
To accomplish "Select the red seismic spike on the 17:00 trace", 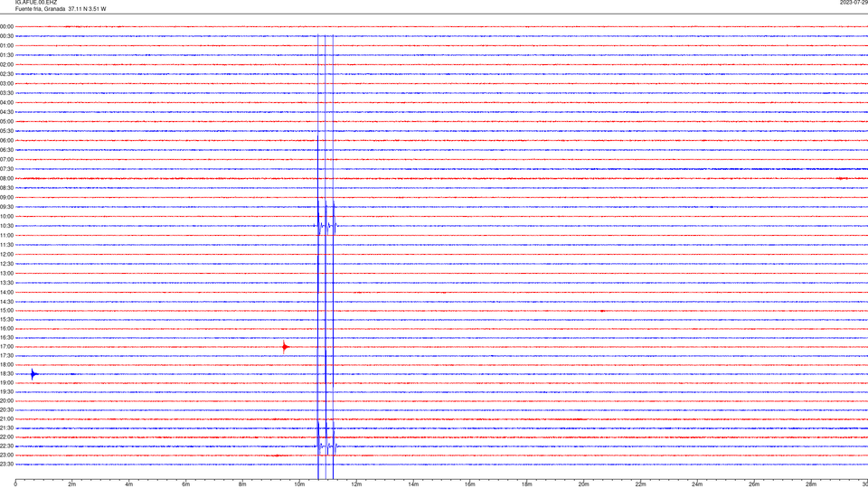I will [285, 347].
